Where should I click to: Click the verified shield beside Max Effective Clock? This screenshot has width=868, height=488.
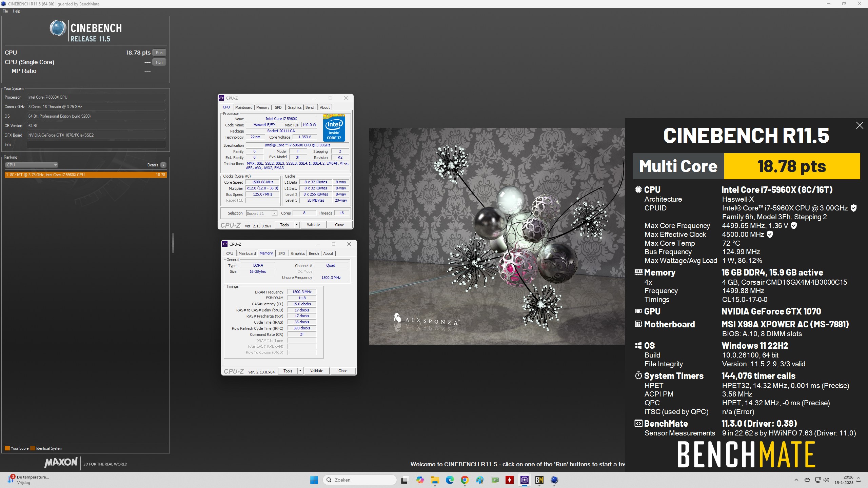pos(770,235)
